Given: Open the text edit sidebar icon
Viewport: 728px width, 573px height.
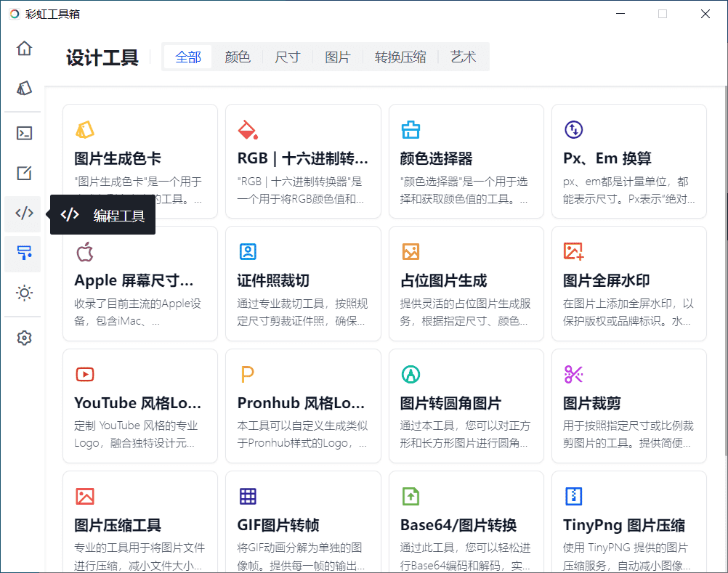Looking at the screenshot, I should [24, 173].
